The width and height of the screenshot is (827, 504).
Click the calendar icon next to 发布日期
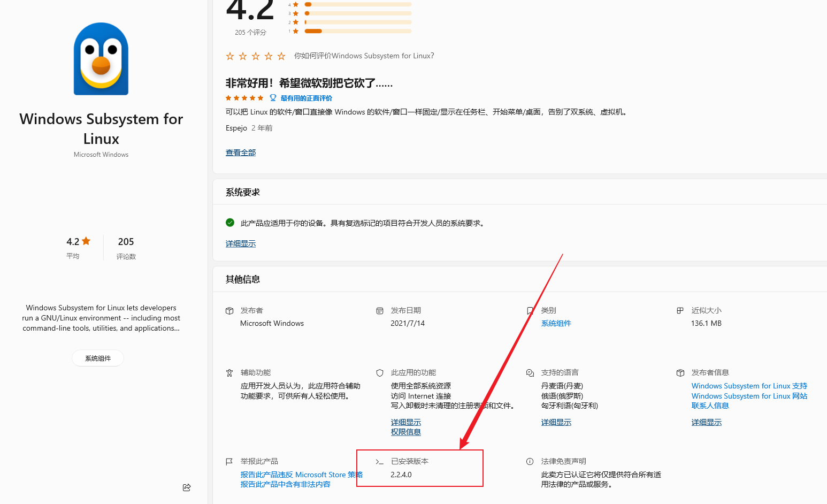coord(380,311)
